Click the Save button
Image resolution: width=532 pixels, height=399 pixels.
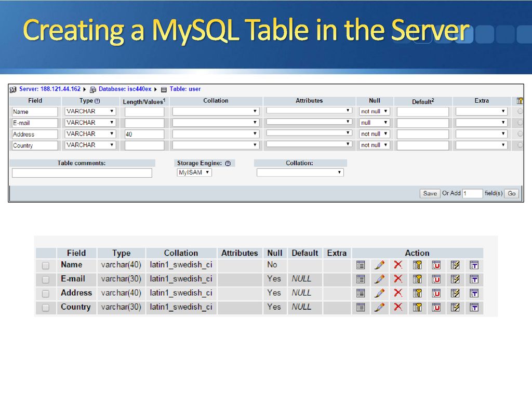pos(430,193)
